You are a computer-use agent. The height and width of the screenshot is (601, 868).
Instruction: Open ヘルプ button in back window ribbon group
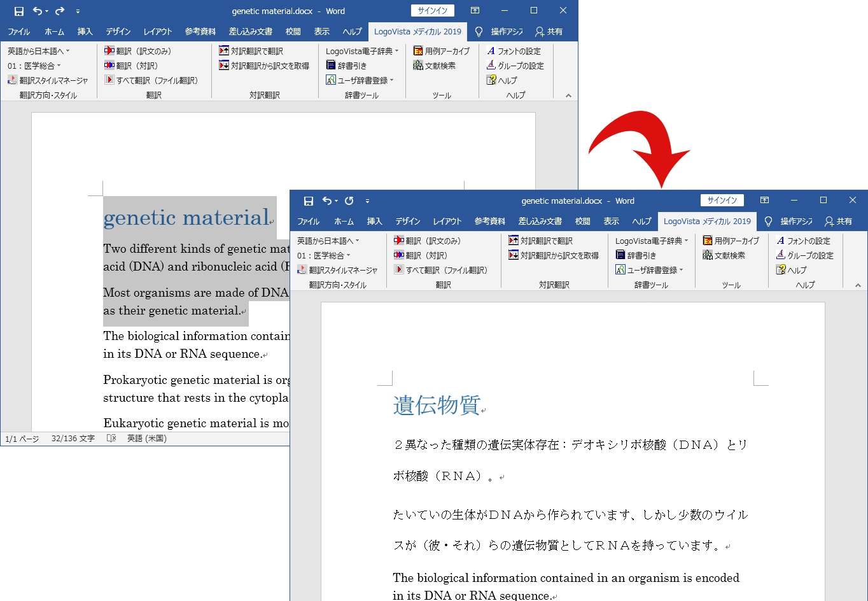click(502, 80)
